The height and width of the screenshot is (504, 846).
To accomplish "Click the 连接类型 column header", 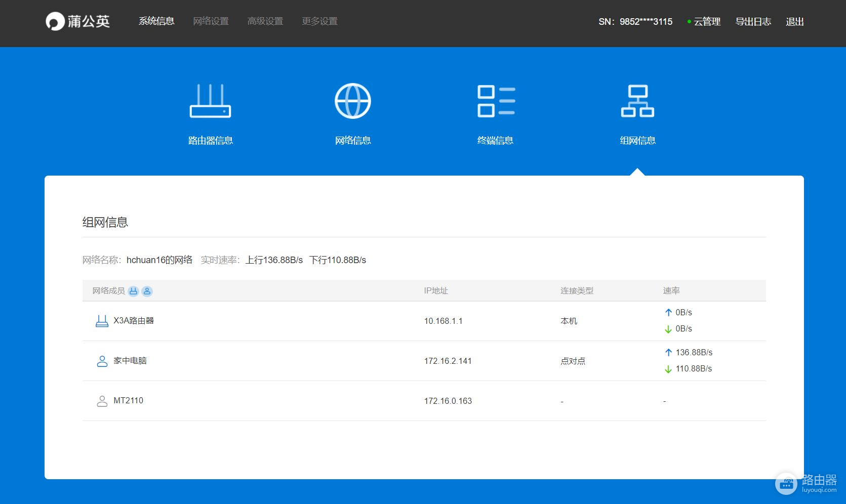I will pyautogui.click(x=577, y=290).
